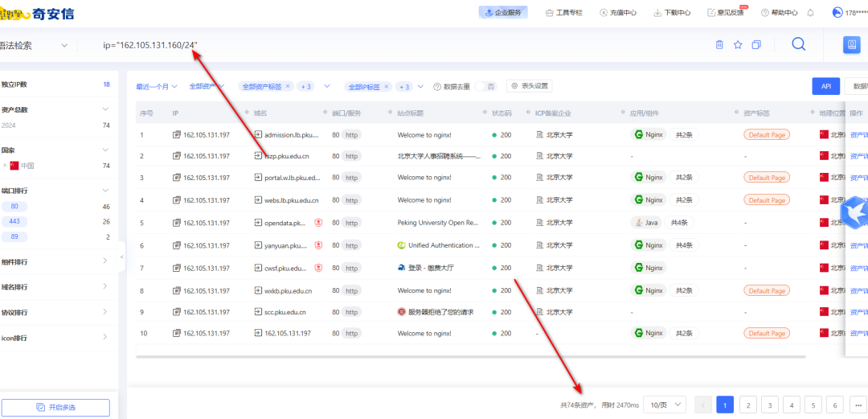Open the floating bird assistant icon
The width and height of the screenshot is (868, 419).
click(854, 213)
